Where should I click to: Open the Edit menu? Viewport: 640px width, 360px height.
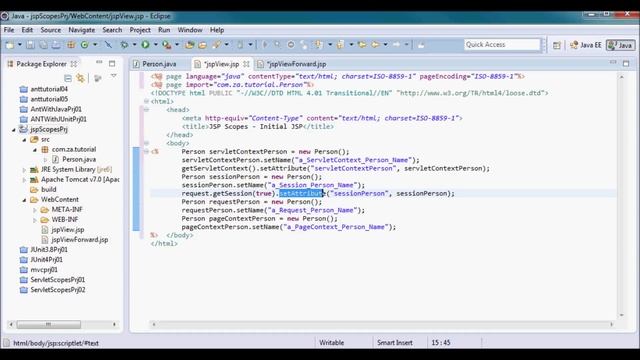coord(27,30)
